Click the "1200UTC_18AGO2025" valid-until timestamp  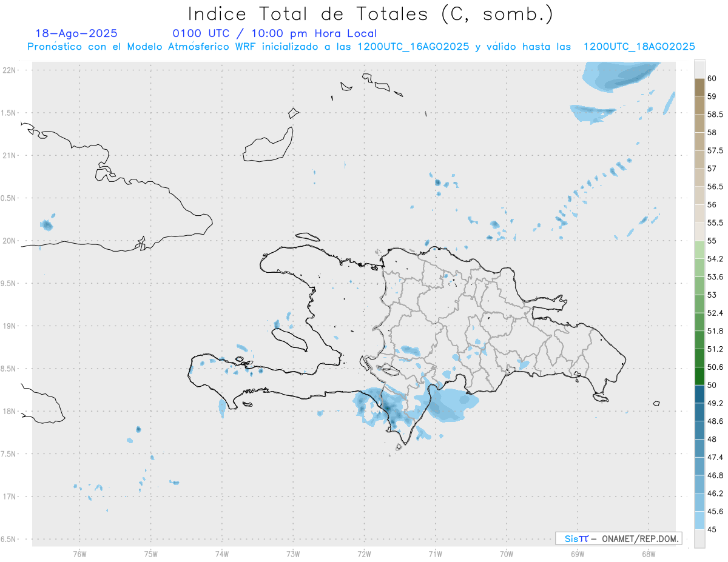click(x=639, y=47)
